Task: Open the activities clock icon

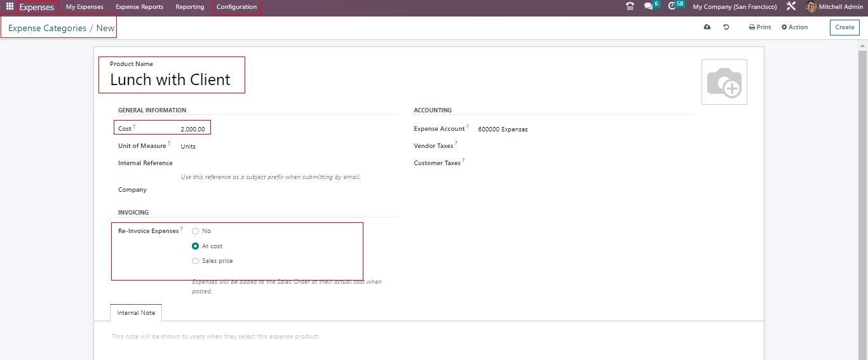Action: (672, 7)
